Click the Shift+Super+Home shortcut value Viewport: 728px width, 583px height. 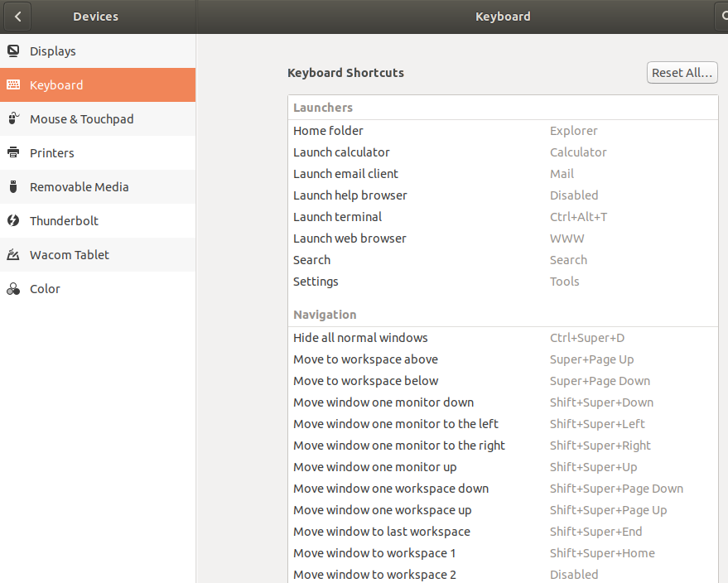click(x=603, y=553)
